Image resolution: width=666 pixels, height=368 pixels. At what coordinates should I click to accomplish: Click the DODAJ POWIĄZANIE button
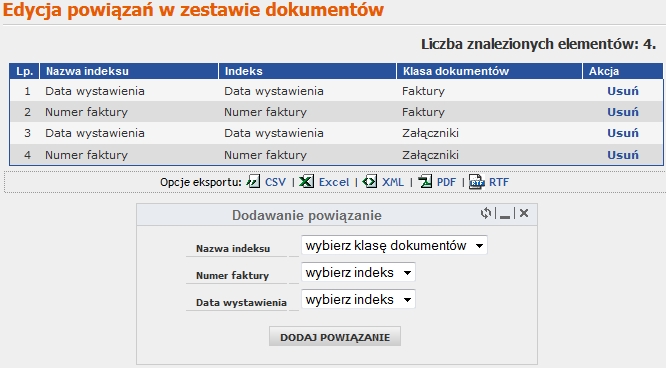coord(335,337)
